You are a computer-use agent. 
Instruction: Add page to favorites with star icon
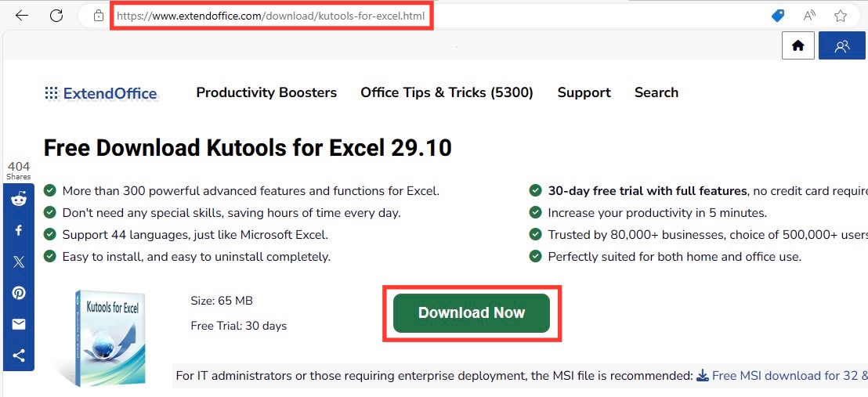click(841, 16)
